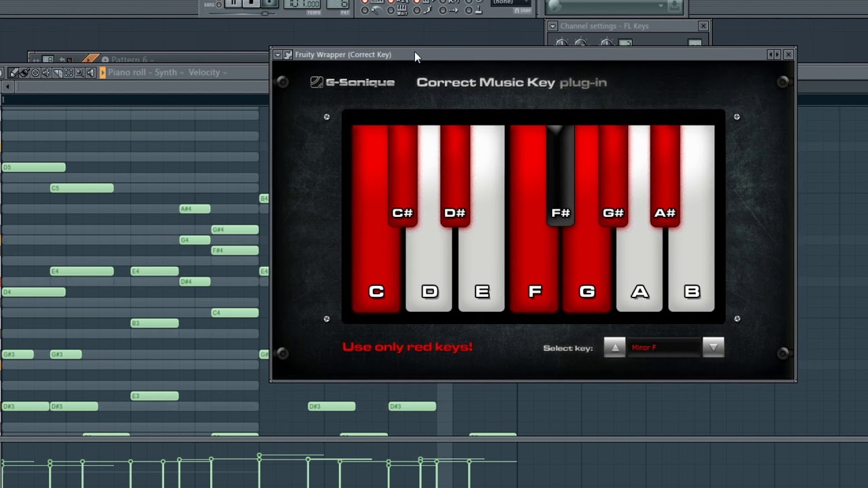Open the Piano roll - Synth target dropdown
Screen dimensions: 868x488
click(x=146, y=73)
